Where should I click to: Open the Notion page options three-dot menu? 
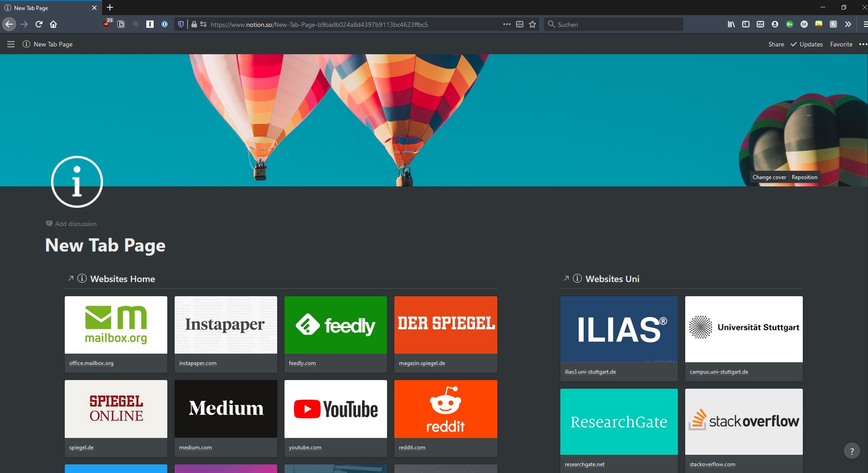(x=863, y=44)
